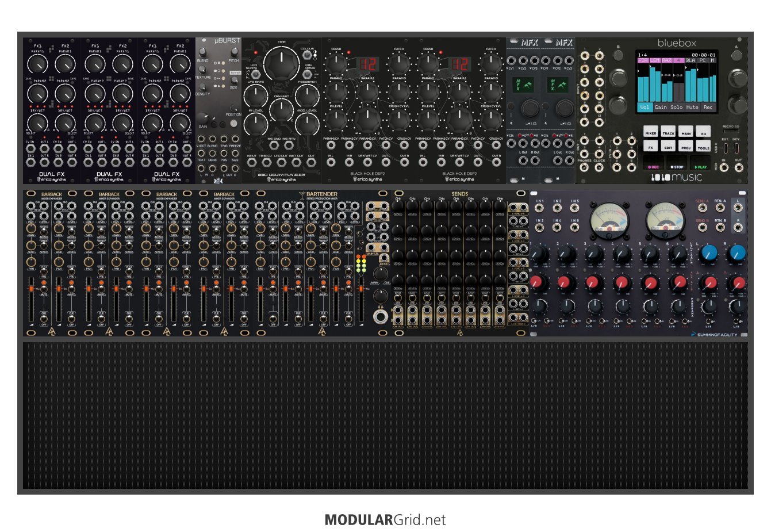Click the DENSITY knob on µBURST
This screenshot has width=771, height=532.
point(202,86)
